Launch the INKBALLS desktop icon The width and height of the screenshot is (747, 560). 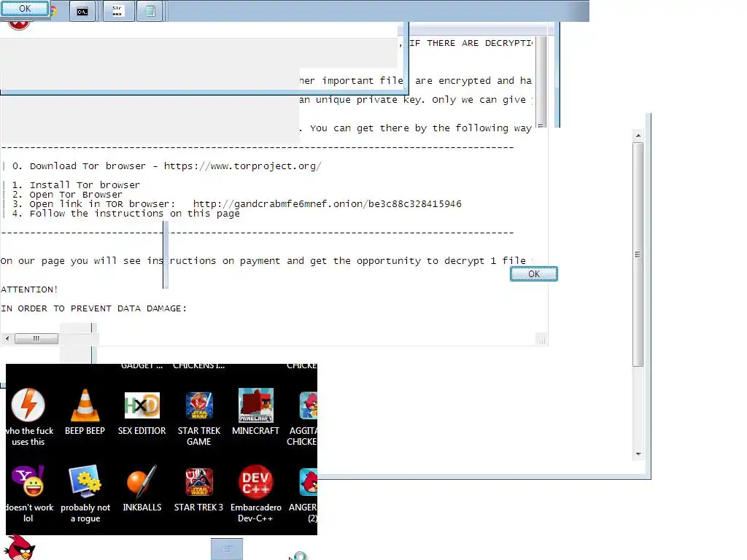click(142, 488)
